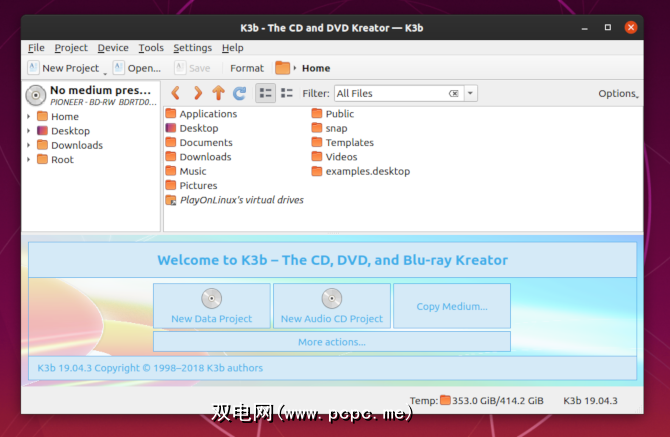Maximize the K3b window

point(608,28)
